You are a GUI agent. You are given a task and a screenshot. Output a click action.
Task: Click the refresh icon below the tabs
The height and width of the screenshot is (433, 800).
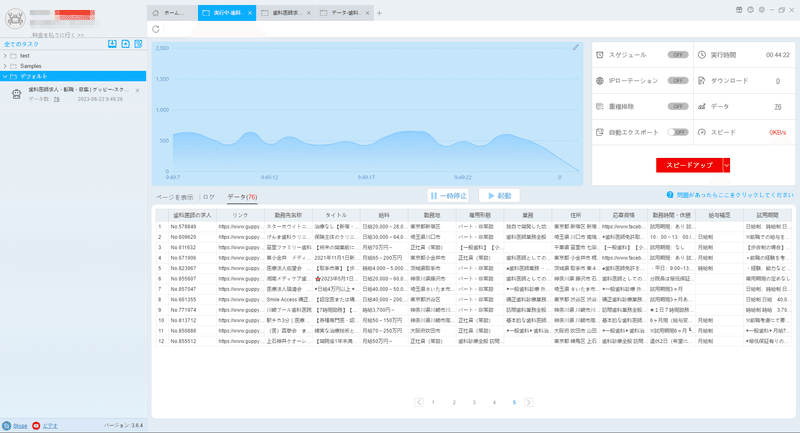pos(156,29)
